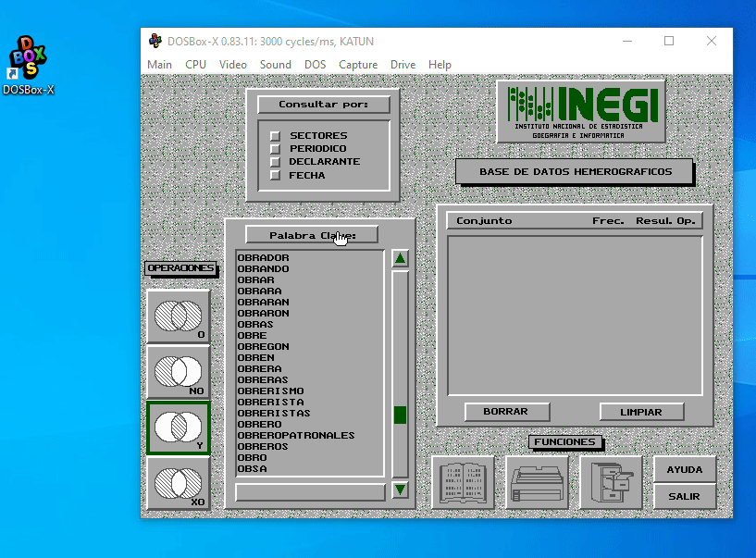Click the LIMPIAR button

(x=642, y=412)
